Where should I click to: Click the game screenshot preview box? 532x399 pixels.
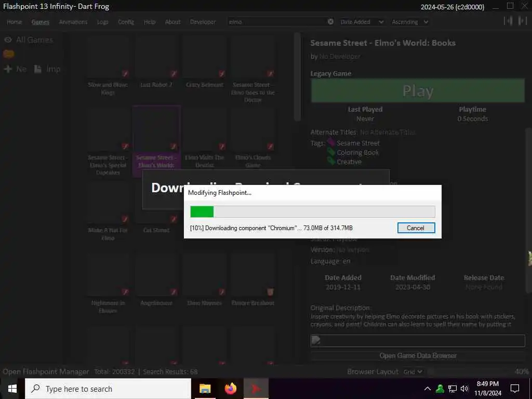(x=418, y=341)
